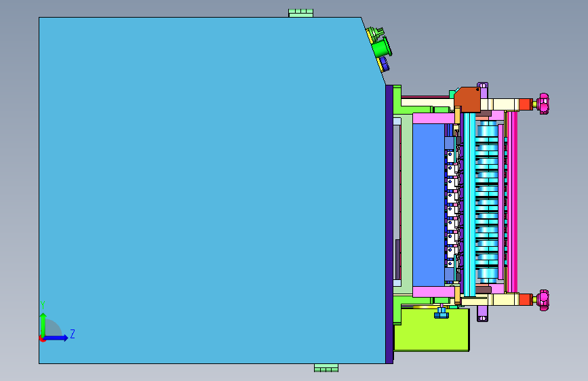Select the light-green hinge tab on bottom edge
The width and height of the screenshot is (588, 381).
point(326,368)
